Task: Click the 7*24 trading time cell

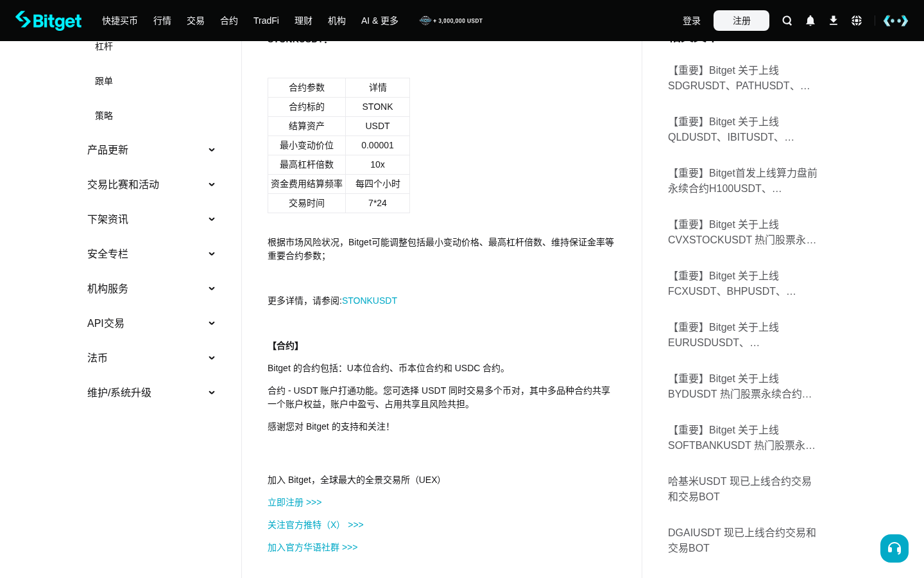Action: [377, 203]
